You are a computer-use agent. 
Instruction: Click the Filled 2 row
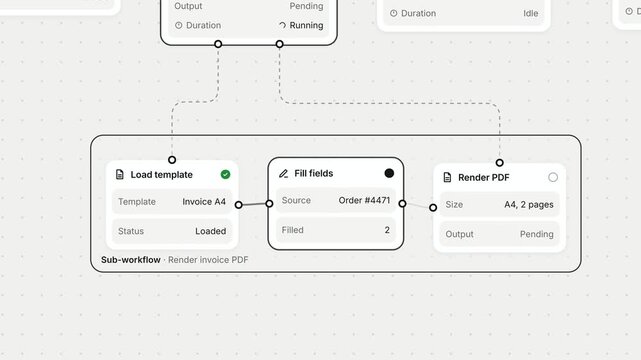coord(336,230)
